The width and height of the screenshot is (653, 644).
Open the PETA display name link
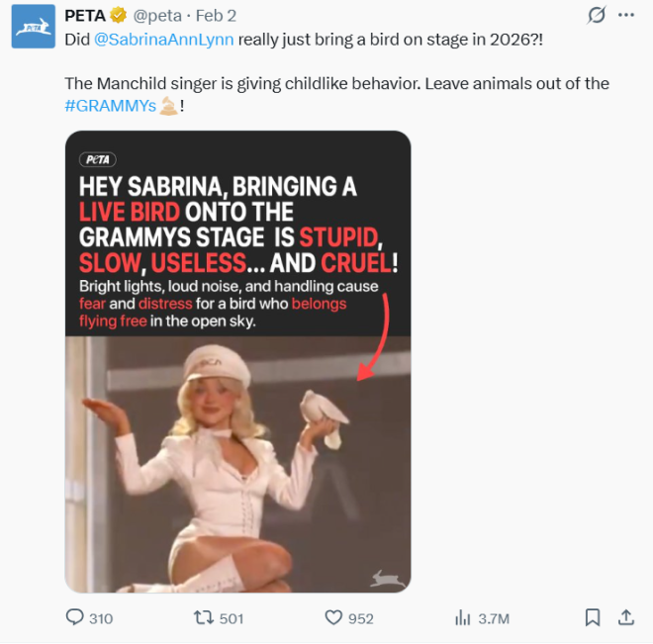click(85, 16)
